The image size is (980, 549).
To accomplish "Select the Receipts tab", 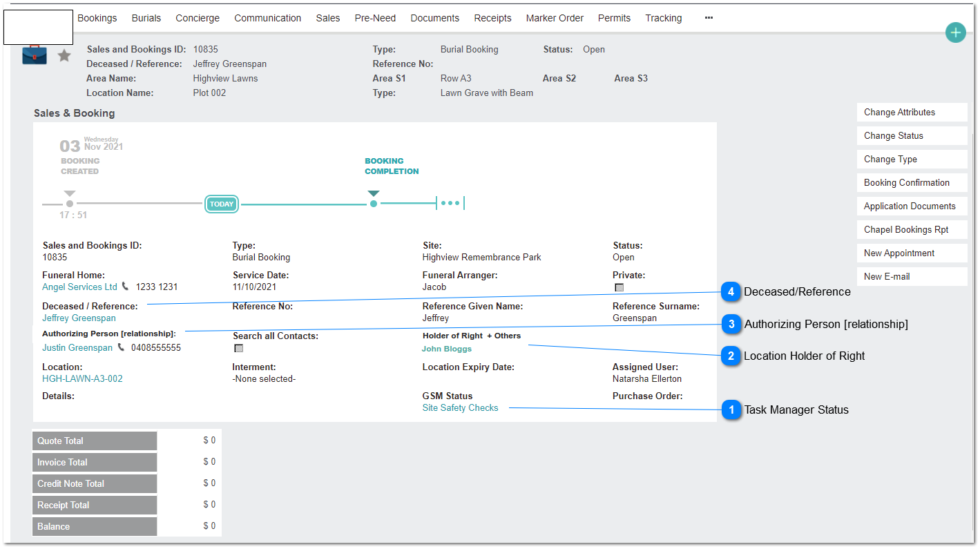I will (493, 18).
